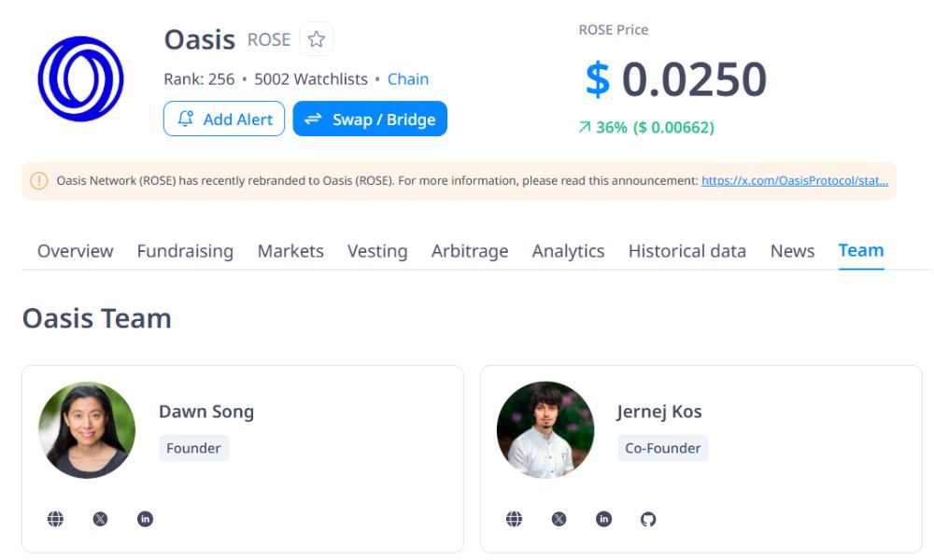The height and width of the screenshot is (560, 934).
Task: Click the bell icon inside Add Alert
Action: [187, 119]
